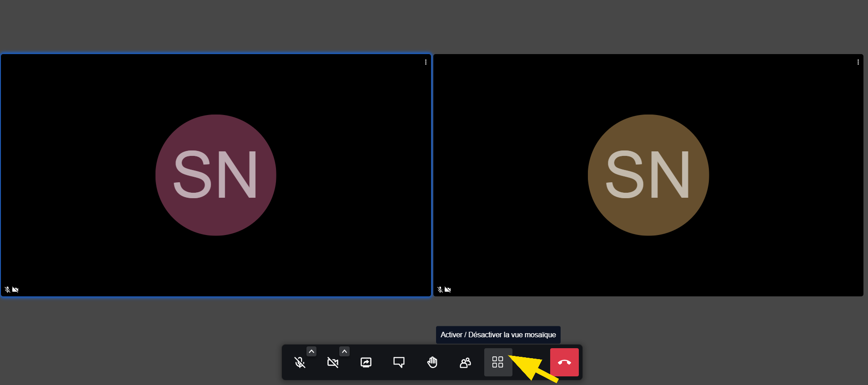Screen dimensions: 868x385
Task: Select the left participant tile with maroon SN avatar
Action: coord(216,175)
